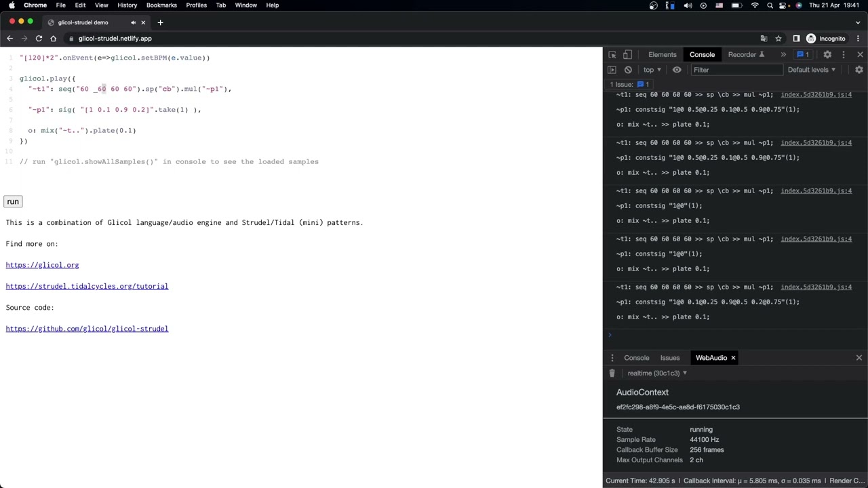868x488 pixels.
Task: Open the Strudel tidalcycles tutorial link
Action: point(87,286)
